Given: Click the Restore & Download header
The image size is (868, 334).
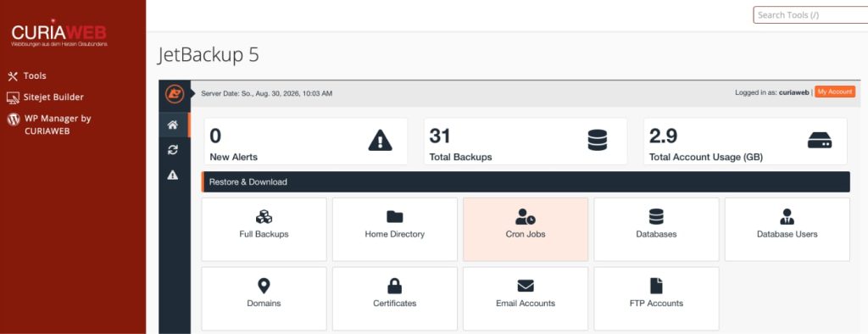Looking at the screenshot, I should 526,181.
